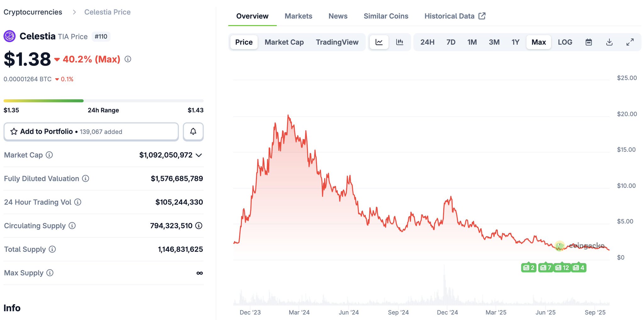Open the calendar date range picker
644x320 pixels.
click(589, 42)
